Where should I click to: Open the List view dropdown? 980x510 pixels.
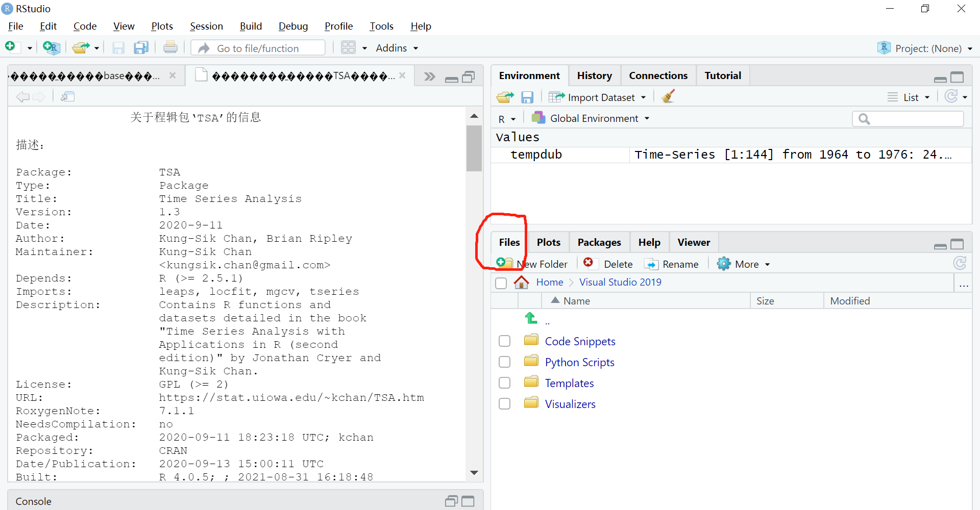[x=909, y=97]
